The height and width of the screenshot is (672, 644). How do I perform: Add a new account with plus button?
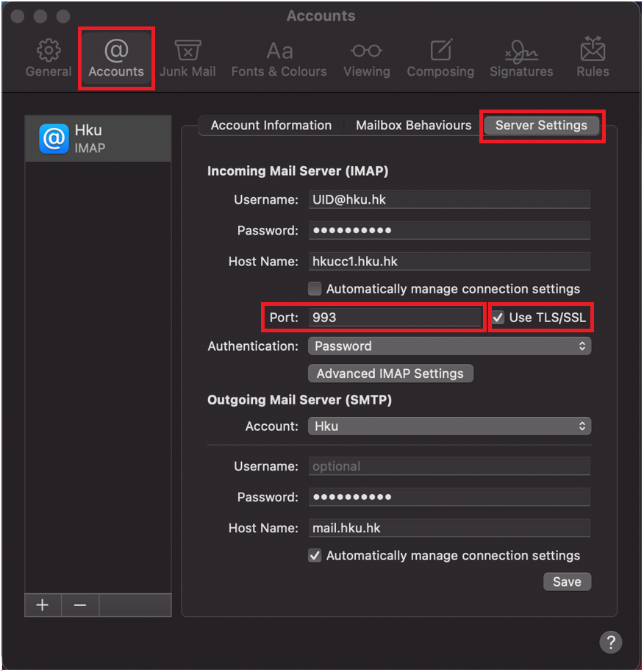(42, 605)
